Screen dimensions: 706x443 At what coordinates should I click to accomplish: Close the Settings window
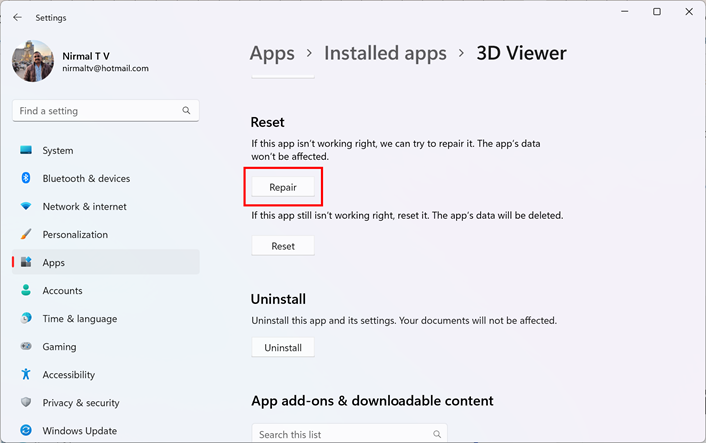[689, 11]
